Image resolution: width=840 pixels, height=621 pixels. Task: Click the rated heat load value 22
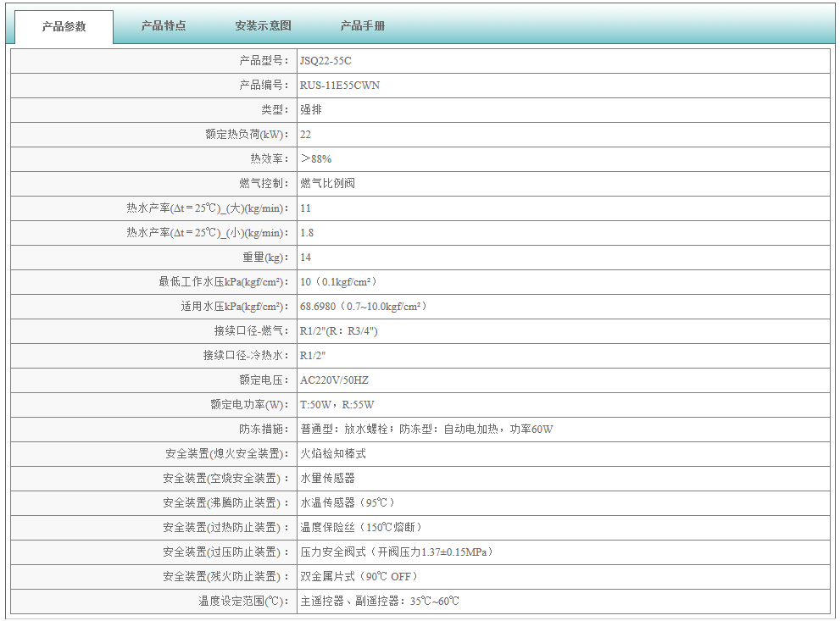(305, 135)
